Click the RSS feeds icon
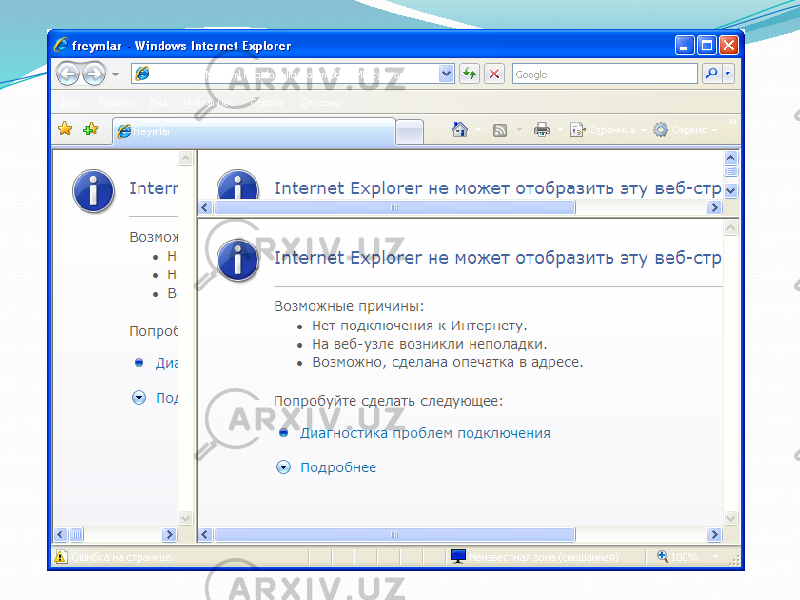Screen dimensions: 800x600 [500, 130]
